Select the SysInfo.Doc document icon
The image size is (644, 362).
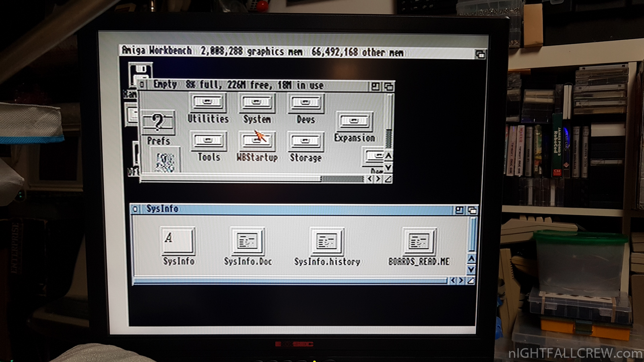(x=247, y=241)
